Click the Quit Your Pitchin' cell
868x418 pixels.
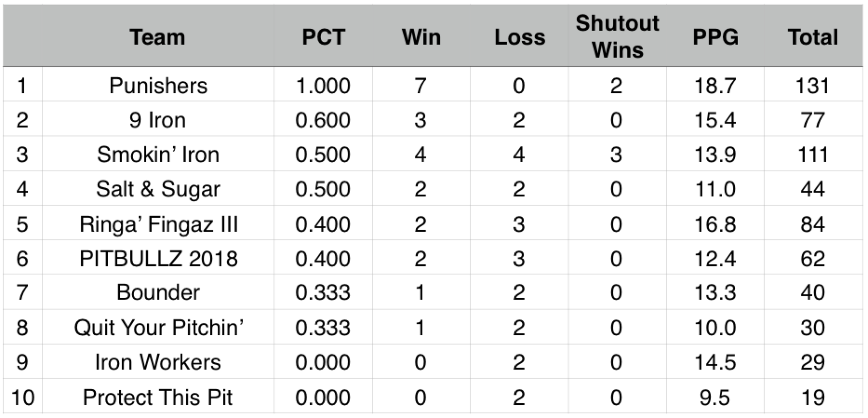click(x=158, y=327)
